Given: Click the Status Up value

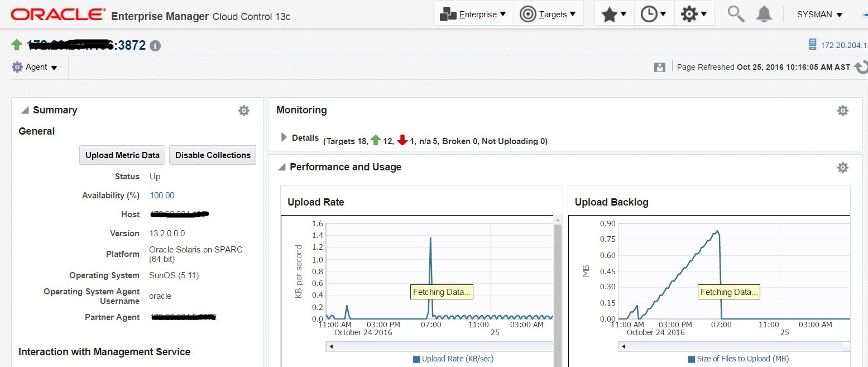Looking at the screenshot, I should coord(155,177).
